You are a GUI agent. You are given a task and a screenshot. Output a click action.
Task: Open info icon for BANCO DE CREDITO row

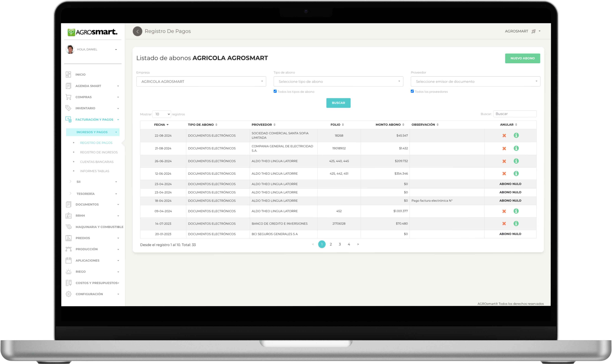pyautogui.click(x=516, y=224)
